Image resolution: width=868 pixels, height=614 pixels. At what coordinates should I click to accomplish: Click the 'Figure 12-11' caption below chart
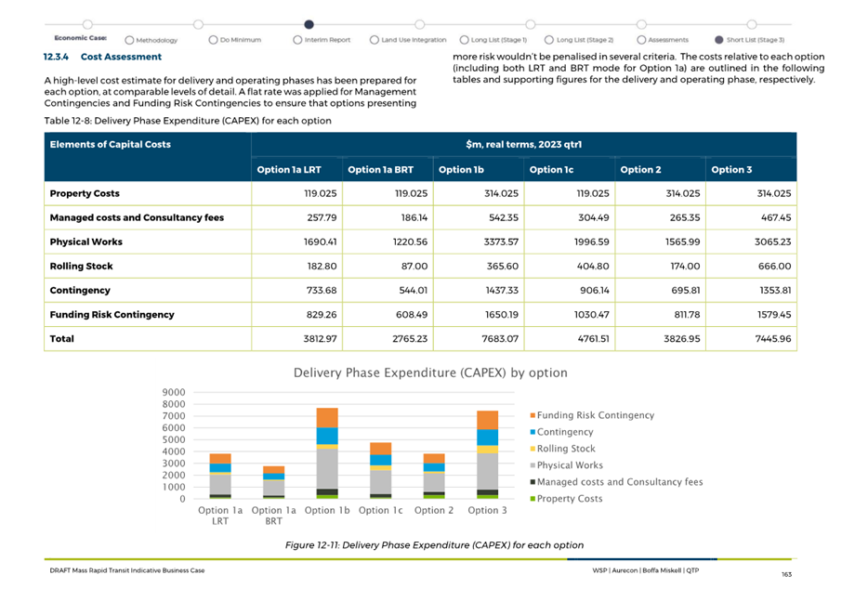point(434,545)
